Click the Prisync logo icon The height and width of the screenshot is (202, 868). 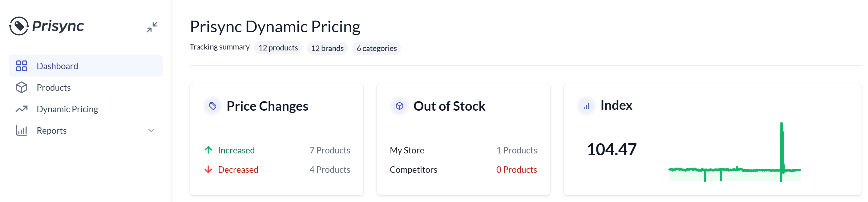pos(19,26)
